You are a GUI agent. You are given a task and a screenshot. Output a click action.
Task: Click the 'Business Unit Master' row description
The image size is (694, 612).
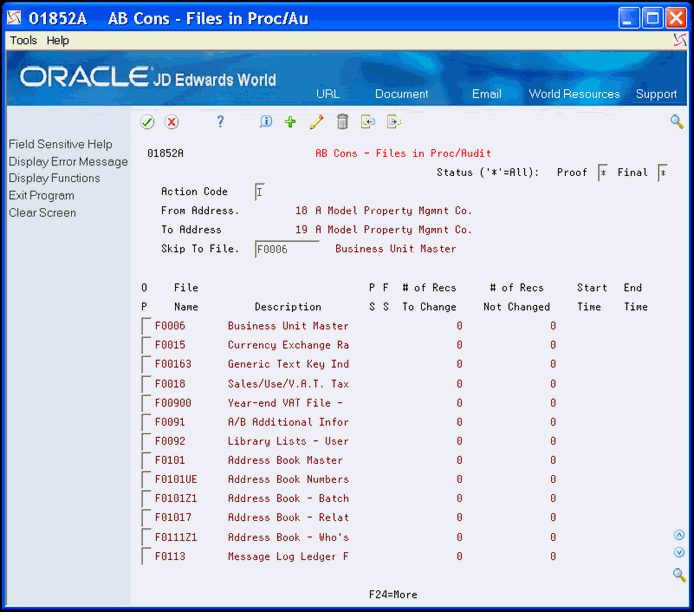[x=288, y=326]
